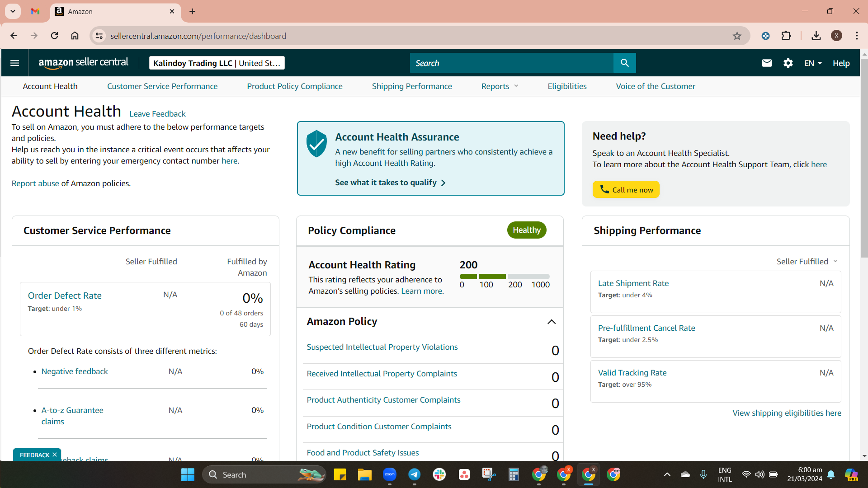This screenshot has width=868, height=488.
Task: Switch to Customer Service Performance tab
Action: 162,86
